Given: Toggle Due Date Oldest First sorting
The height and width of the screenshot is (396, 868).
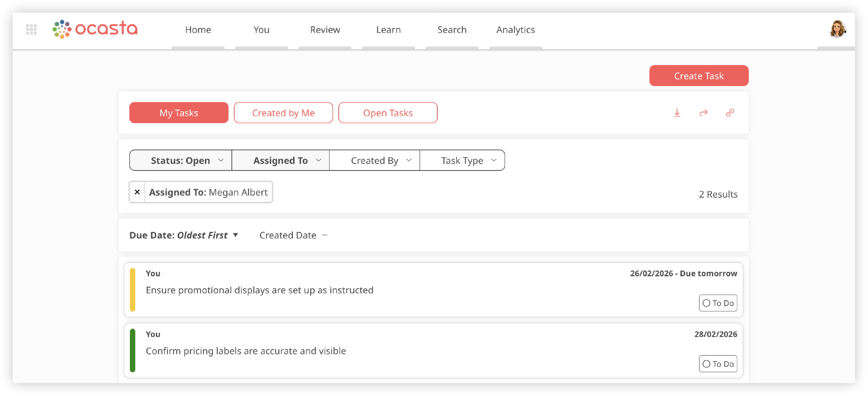Looking at the screenshot, I should pyautogui.click(x=184, y=235).
